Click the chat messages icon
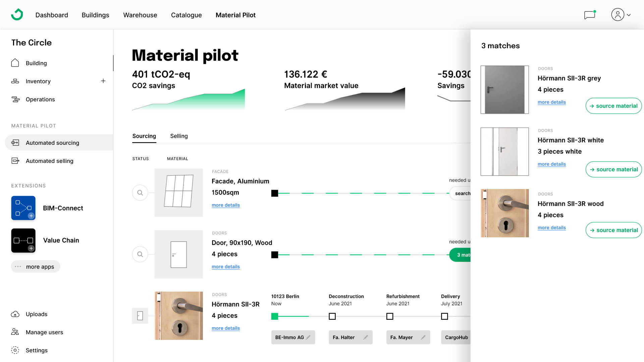The width and height of the screenshot is (644, 362). (x=589, y=15)
